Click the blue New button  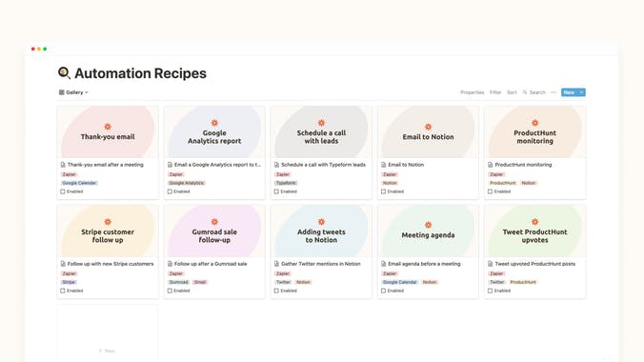570,92
